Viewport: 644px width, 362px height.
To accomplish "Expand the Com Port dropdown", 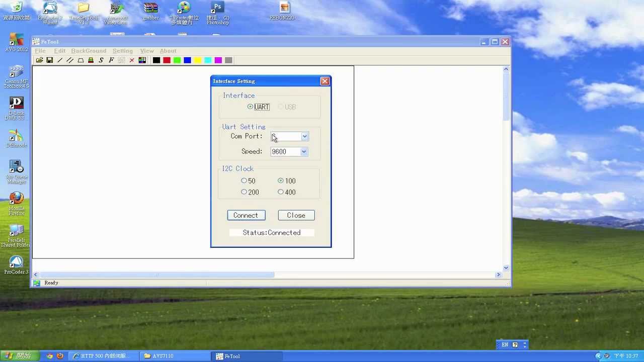I will click(x=304, y=136).
